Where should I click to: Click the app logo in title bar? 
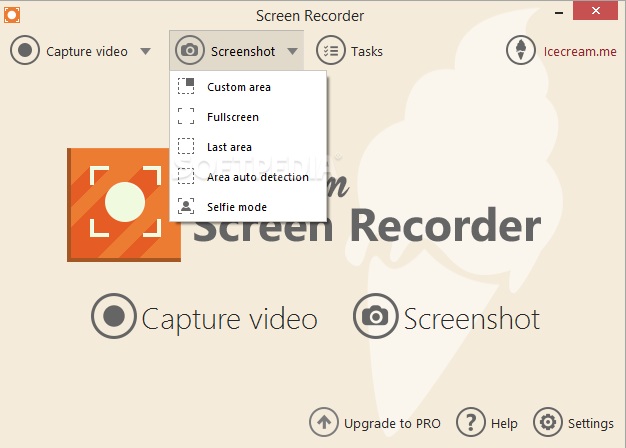[12, 15]
